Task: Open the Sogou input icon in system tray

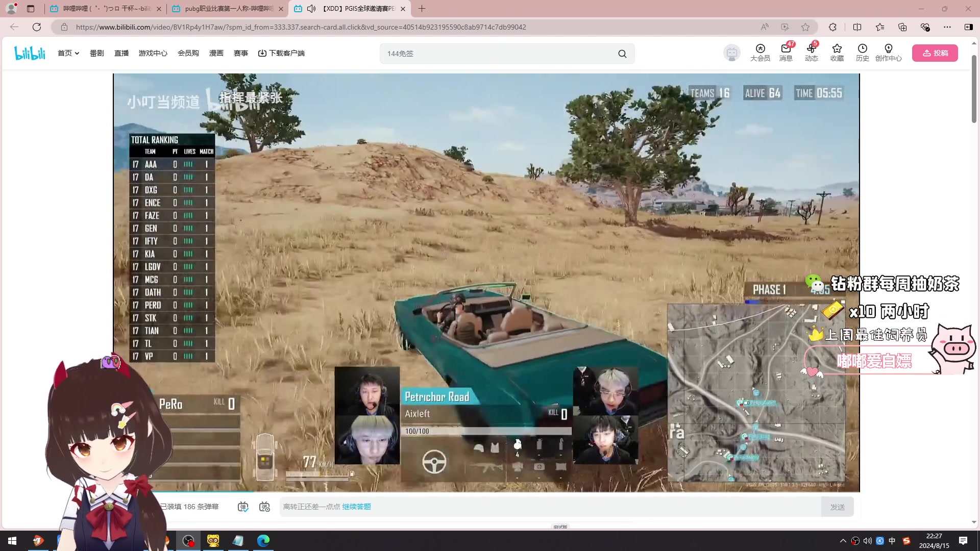Action: click(906, 541)
